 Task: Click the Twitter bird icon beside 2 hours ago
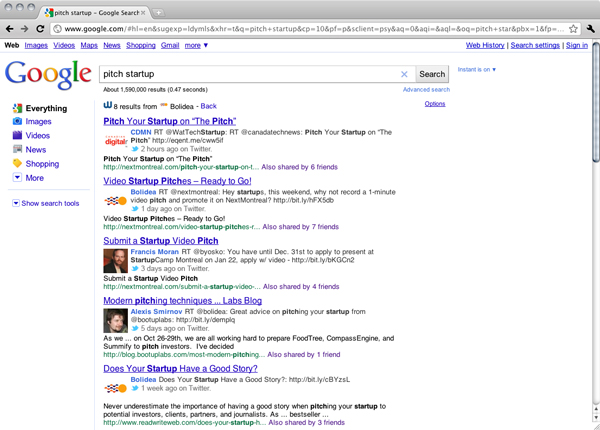135,149
